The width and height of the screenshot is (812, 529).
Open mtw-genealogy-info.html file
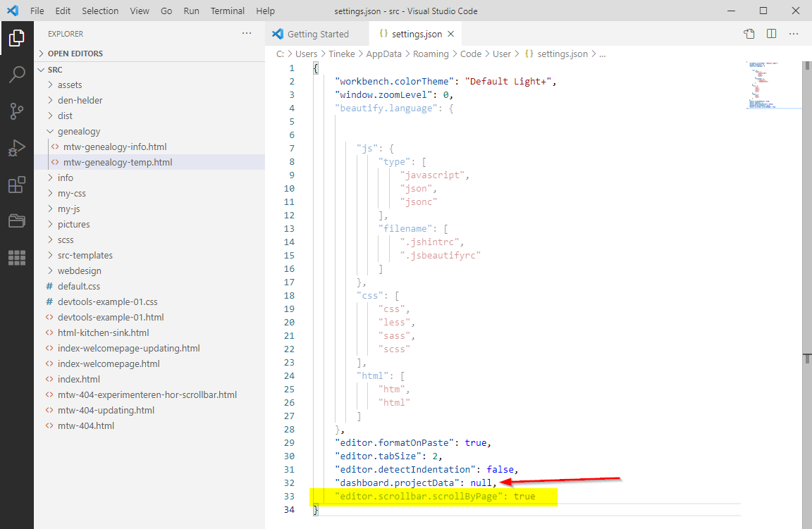click(x=149, y=147)
